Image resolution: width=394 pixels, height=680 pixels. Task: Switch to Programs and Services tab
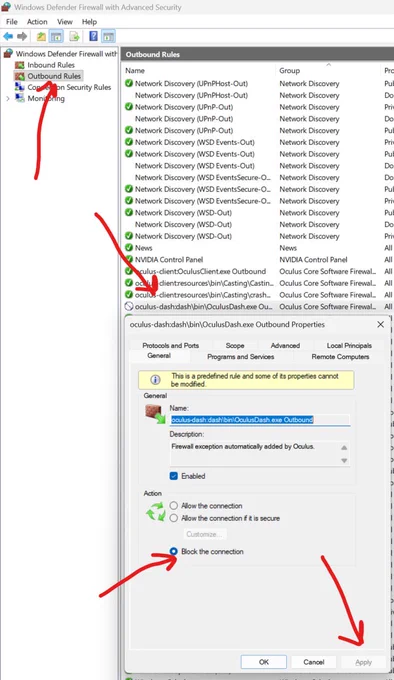pos(241,356)
